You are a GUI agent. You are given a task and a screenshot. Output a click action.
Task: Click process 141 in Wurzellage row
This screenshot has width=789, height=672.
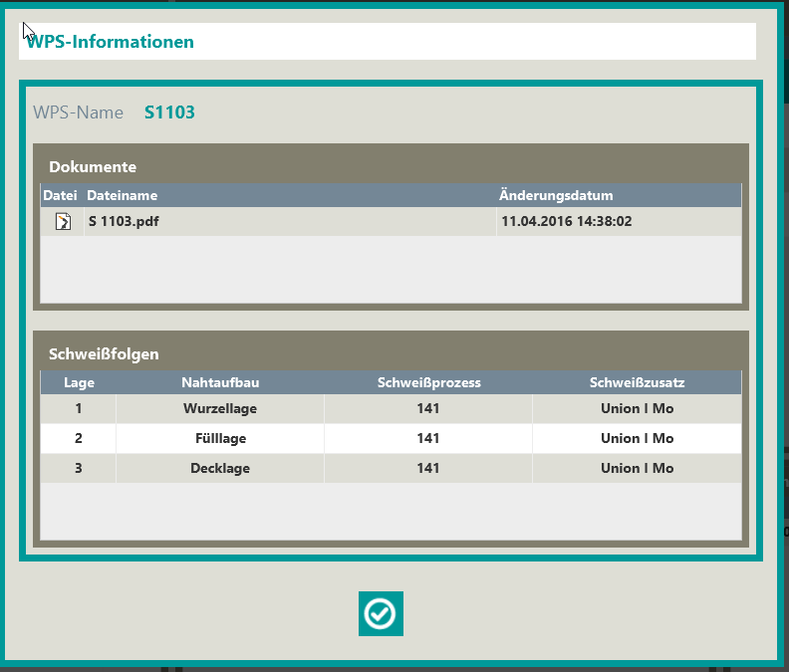click(x=428, y=409)
